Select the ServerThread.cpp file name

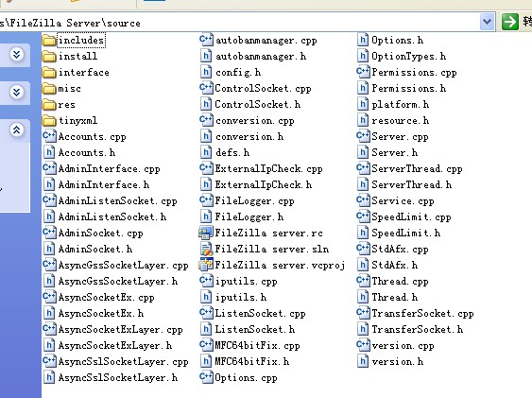click(417, 168)
